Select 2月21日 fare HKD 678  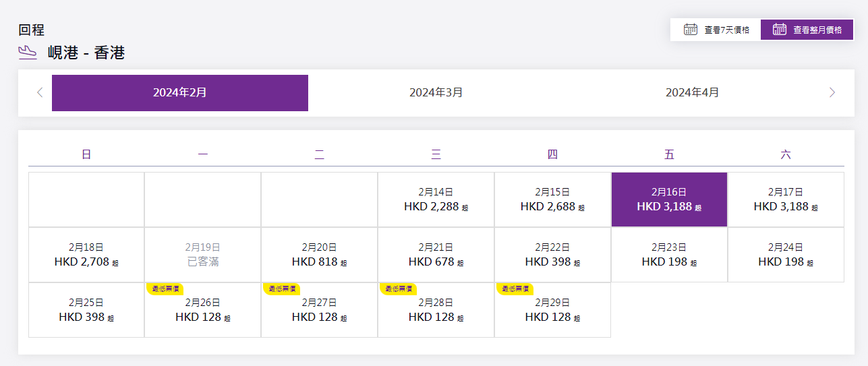(436, 255)
